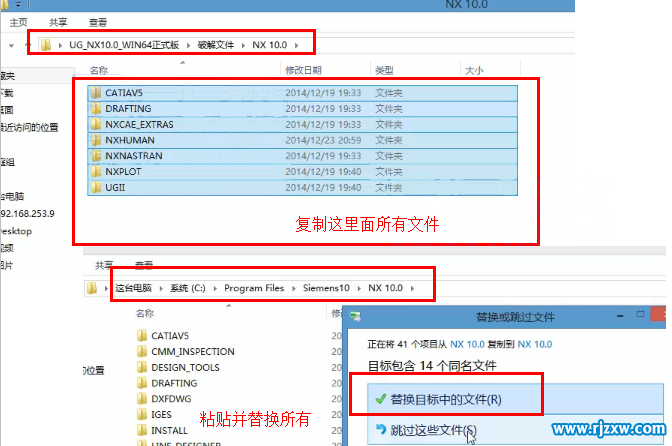Click the NXHUMAN folder icon
This screenshot has height=446, width=672.
(x=96, y=140)
